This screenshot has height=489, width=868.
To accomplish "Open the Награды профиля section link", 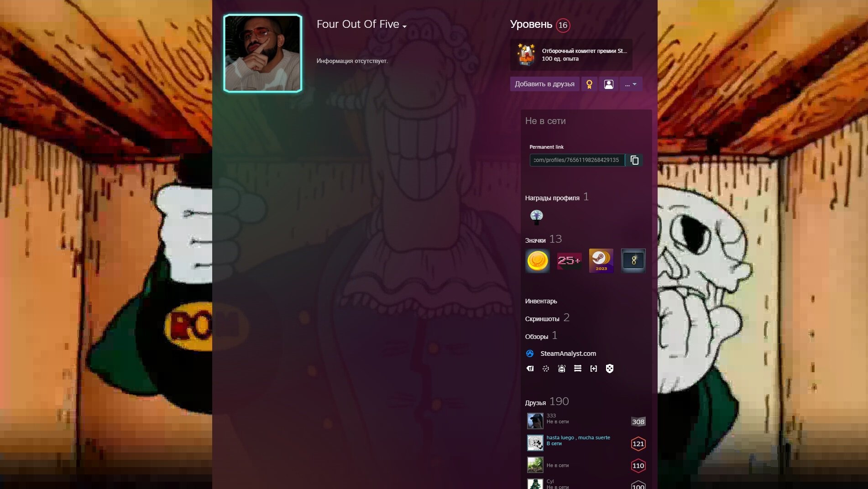I will [x=552, y=198].
